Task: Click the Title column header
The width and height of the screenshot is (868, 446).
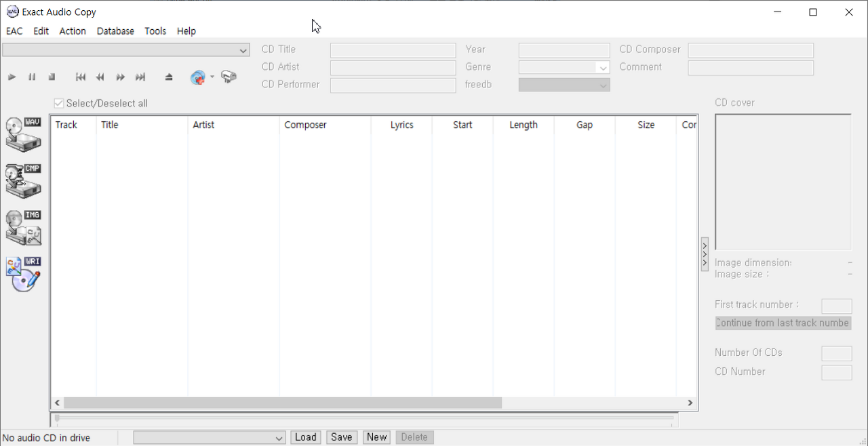Action: [x=142, y=125]
